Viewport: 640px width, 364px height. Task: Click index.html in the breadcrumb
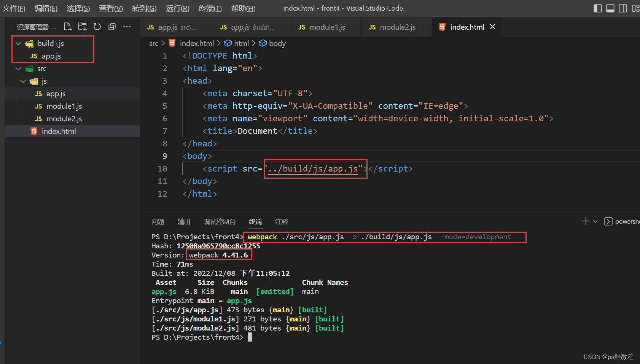click(x=197, y=43)
